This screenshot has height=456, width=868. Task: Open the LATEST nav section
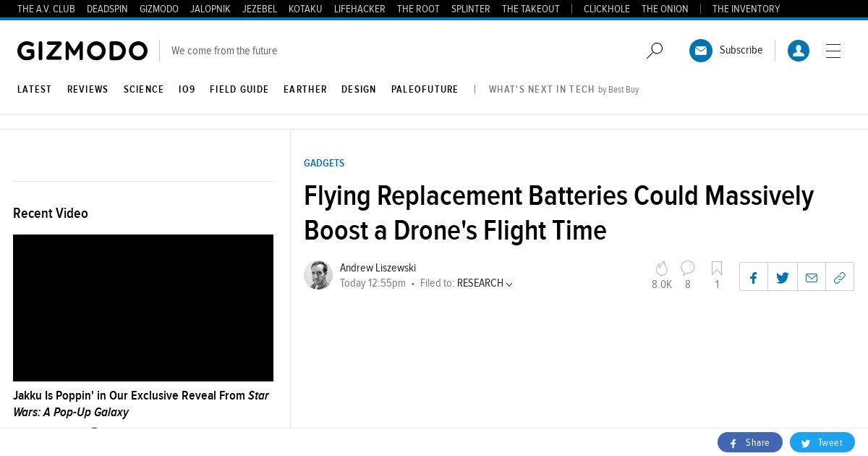coord(35,90)
